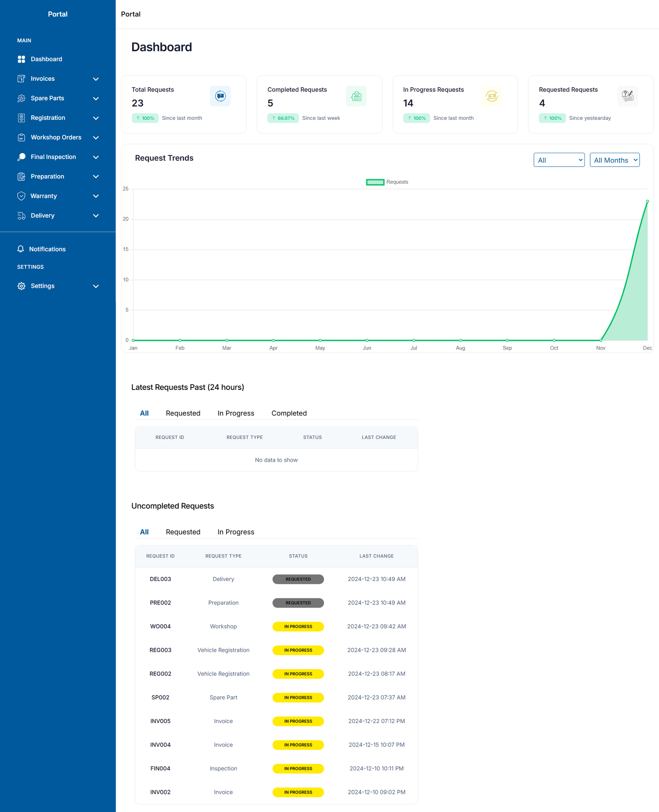Open request SP002
Screen dimensions: 659x812
(160, 698)
